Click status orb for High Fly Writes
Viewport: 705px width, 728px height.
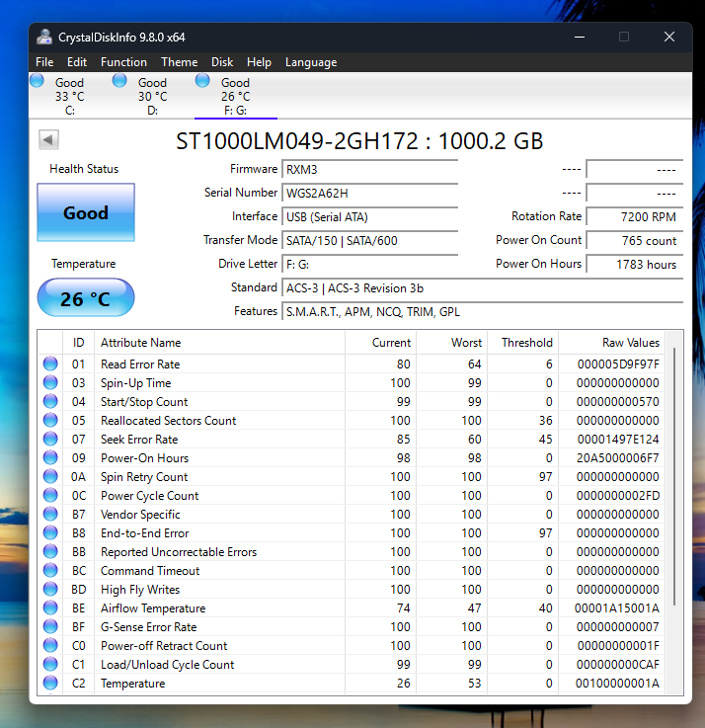[x=50, y=589]
